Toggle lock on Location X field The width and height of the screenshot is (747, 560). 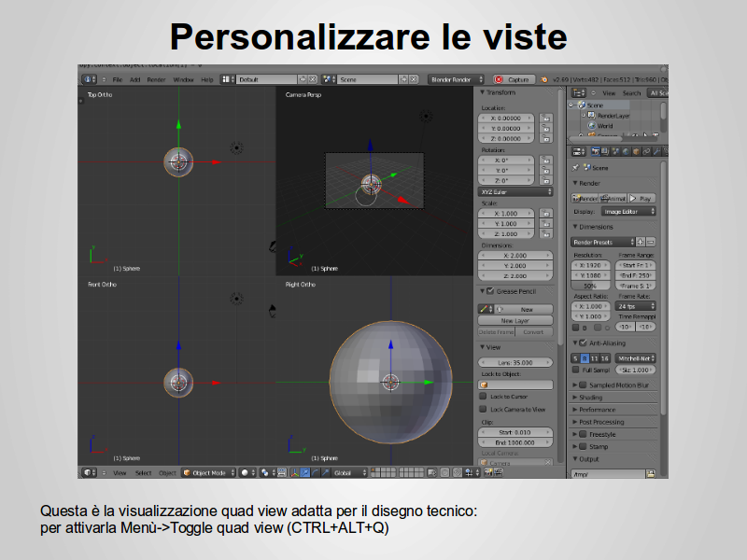tap(544, 119)
